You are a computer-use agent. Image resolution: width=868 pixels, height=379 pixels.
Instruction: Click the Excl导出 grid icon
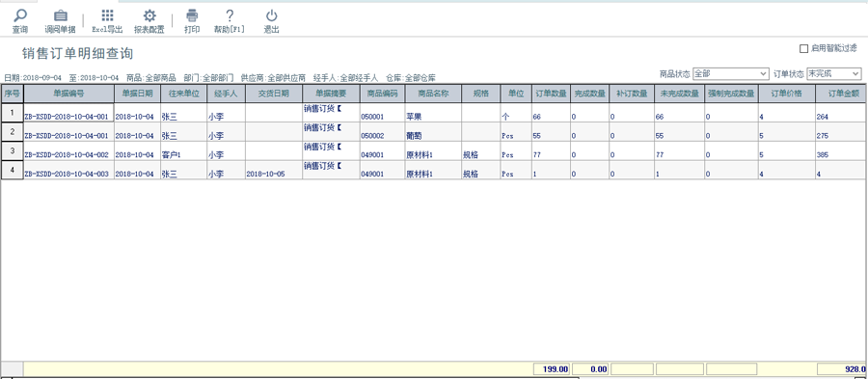point(107,15)
